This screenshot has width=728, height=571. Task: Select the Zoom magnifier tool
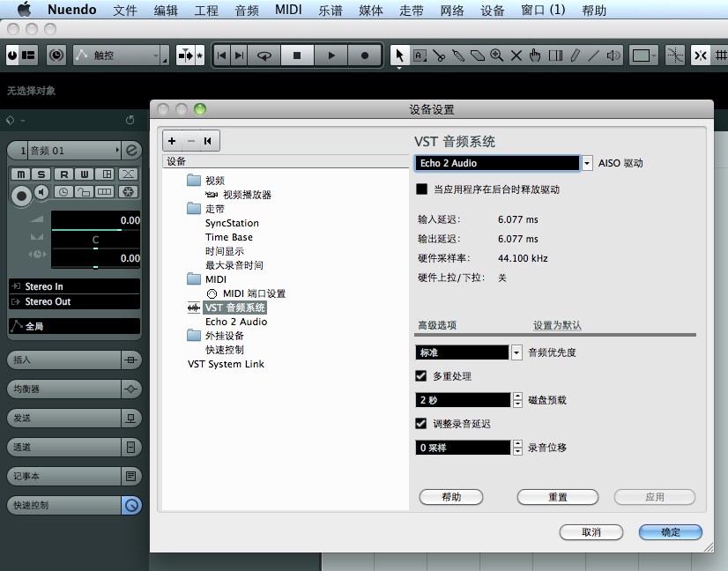click(x=497, y=56)
